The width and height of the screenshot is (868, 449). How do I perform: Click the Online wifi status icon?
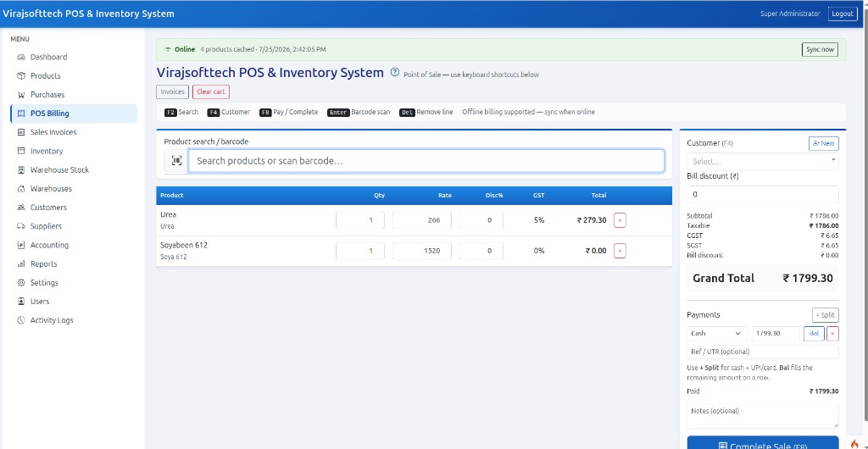coord(168,49)
